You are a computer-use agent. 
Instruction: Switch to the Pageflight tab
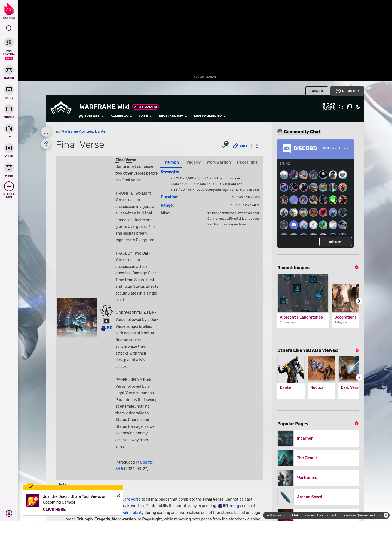click(x=247, y=162)
